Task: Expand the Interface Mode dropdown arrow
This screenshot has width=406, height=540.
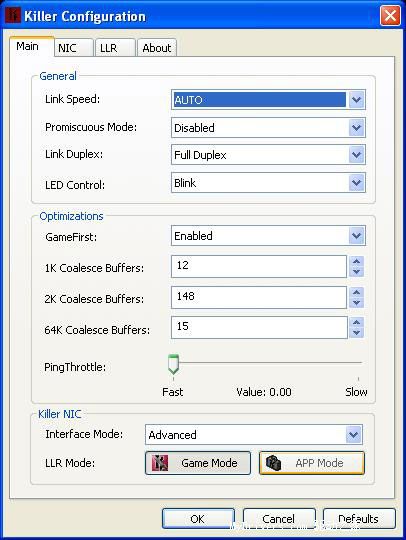Action: click(x=354, y=435)
